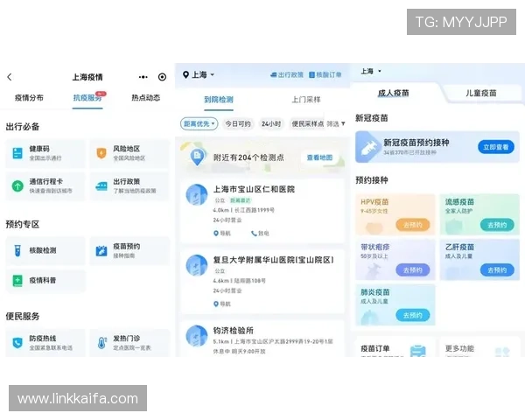The image size is (525, 420).
Task: Switch to 抗疫服务 tab
Action: coord(87,98)
